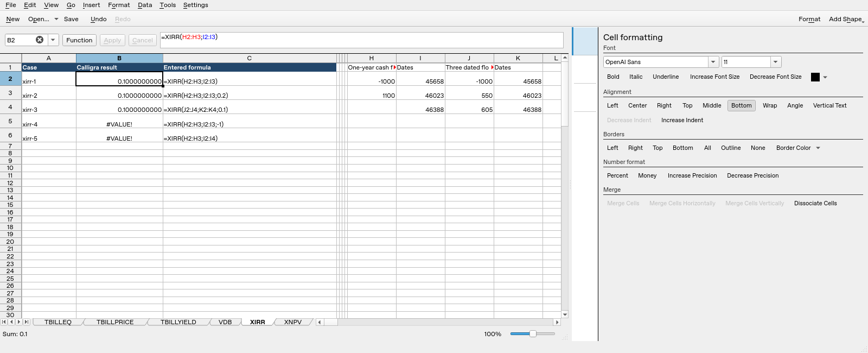The width and height of the screenshot is (868, 353).
Task: Select cell with =XIRR(J2:J4;K2:K4;0.1)
Action: click(x=250, y=107)
